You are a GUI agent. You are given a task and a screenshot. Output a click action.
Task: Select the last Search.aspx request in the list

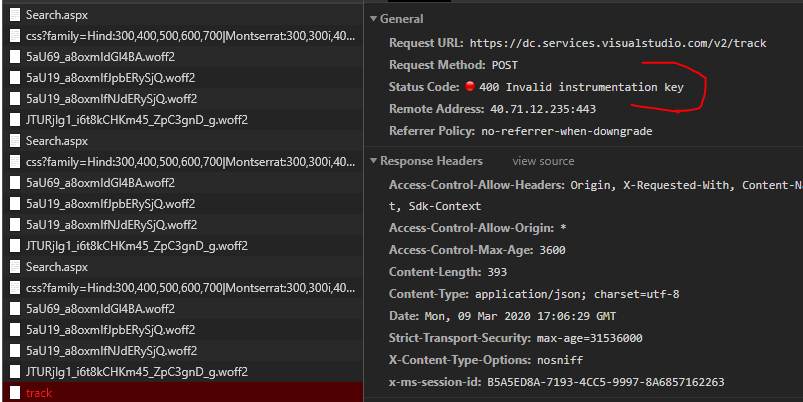click(x=183, y=267)
